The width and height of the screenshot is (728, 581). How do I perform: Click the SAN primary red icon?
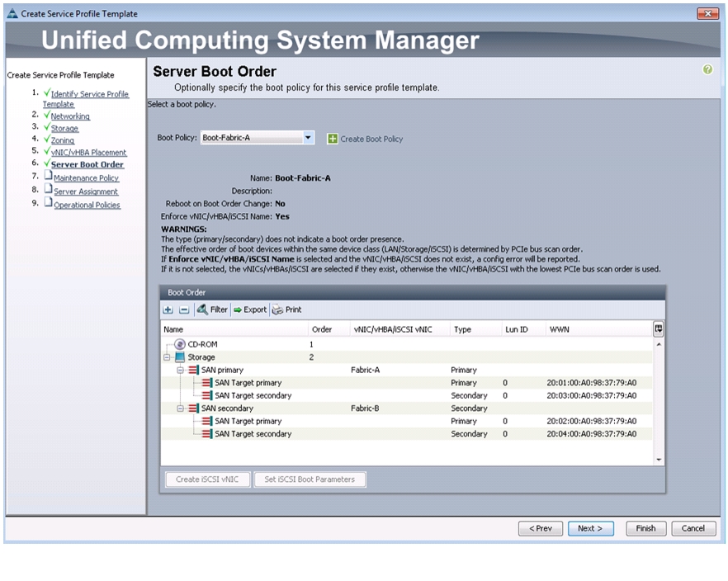194,370
